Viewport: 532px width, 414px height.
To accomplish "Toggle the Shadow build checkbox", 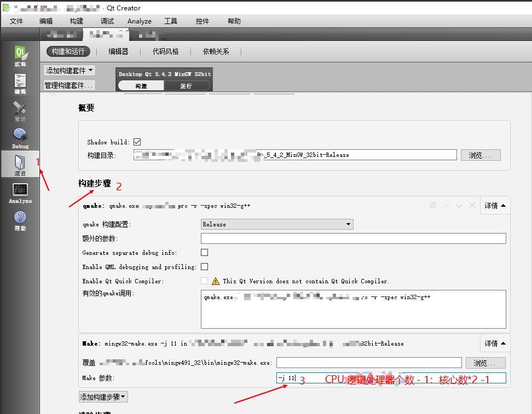I will point(137,142).
